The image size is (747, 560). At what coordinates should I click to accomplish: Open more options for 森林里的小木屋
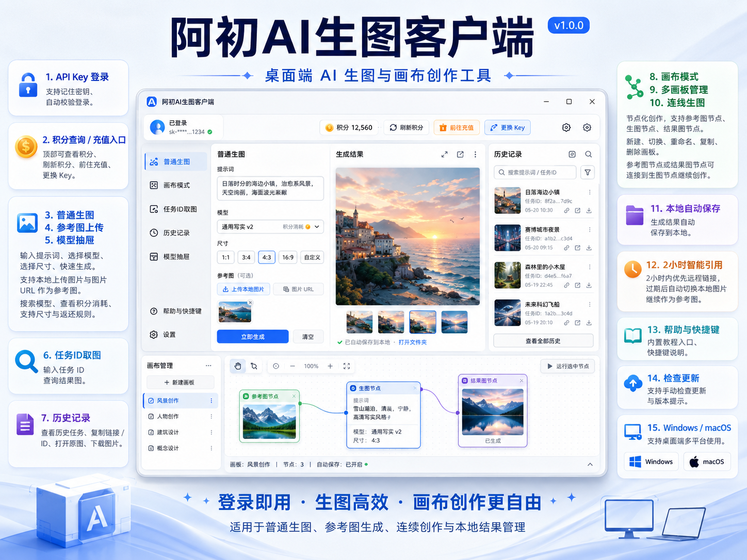click(590, 267)
